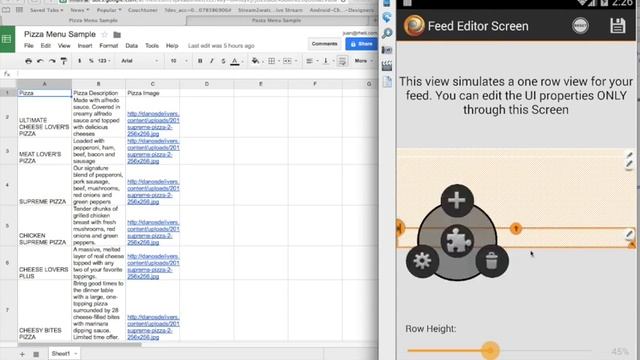Click the document icon in emulator side toolbar

387,81
